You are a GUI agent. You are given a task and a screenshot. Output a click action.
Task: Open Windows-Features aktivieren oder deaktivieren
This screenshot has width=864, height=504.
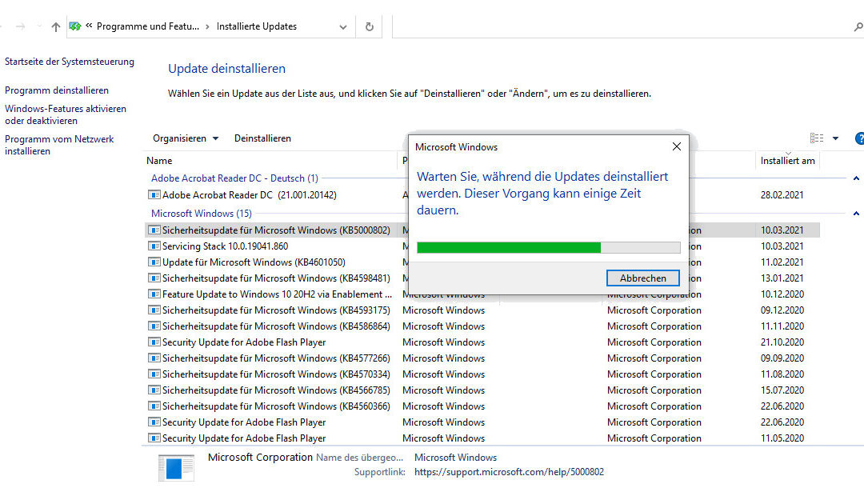pos(66,114)
